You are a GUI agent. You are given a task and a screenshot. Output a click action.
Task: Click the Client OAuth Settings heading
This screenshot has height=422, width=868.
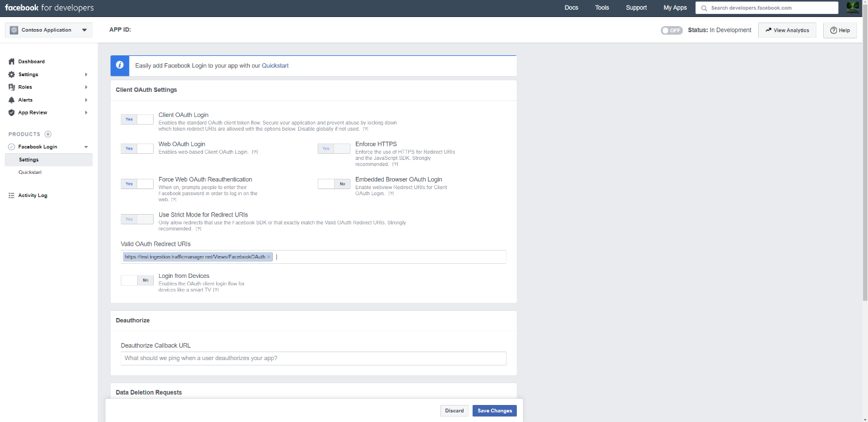[146, 89]
